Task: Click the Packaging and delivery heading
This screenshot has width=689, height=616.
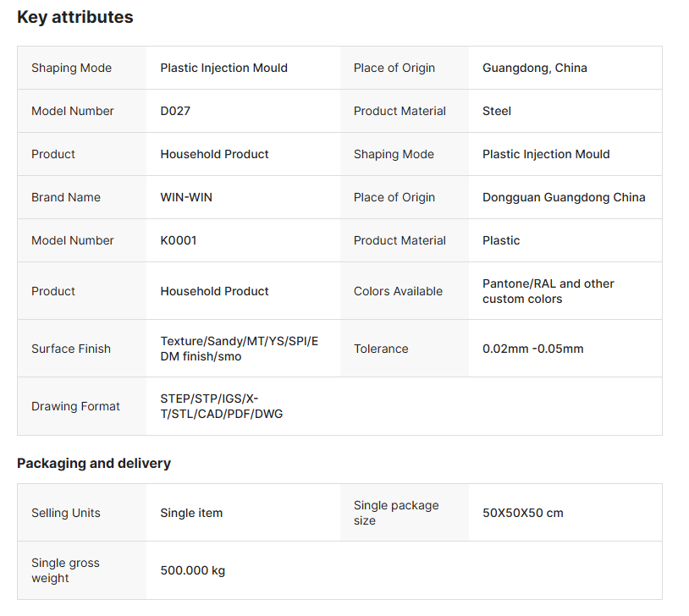Action: 94,463
